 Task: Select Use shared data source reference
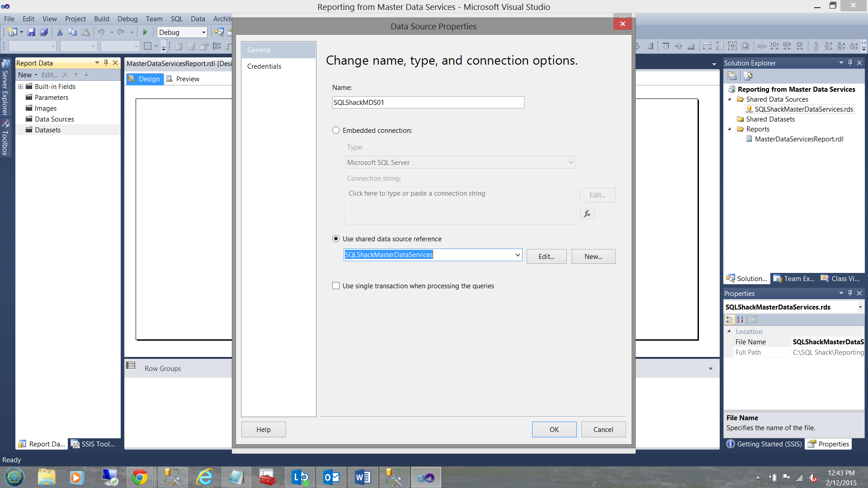(x=336, y=239)
